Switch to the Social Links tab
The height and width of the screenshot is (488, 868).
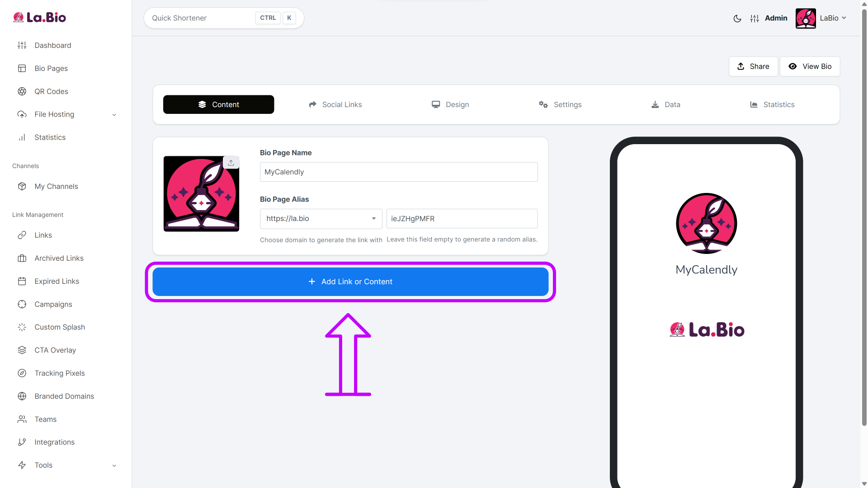(x=335, y=104)
